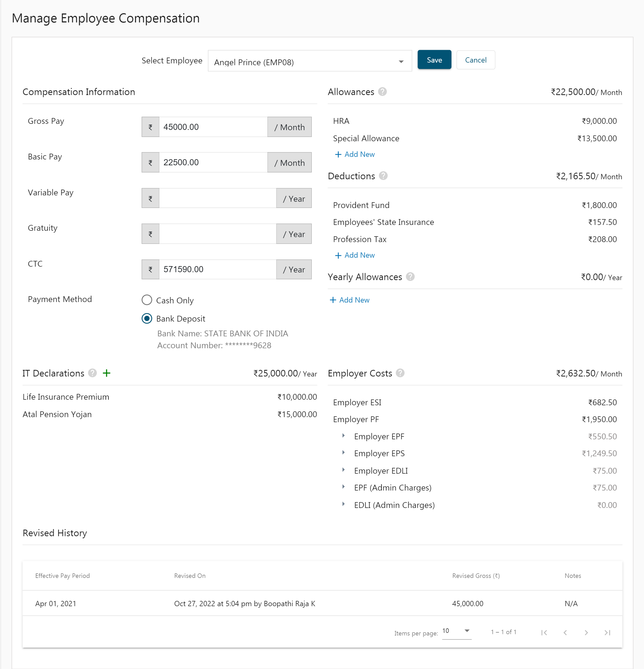Screen dimensions: 644x669
Task: Click the Notes column header
Action: tap(573, 576)
